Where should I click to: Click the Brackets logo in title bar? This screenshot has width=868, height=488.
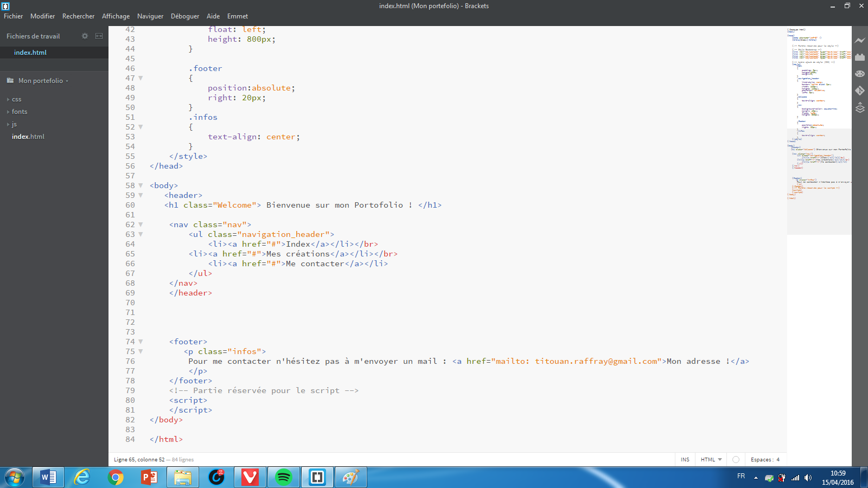(x=5, y=6)
